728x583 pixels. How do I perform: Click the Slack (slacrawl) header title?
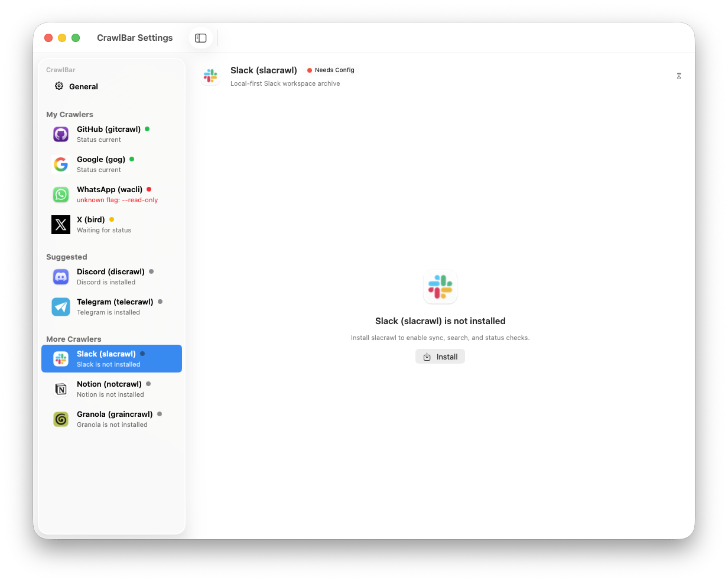pyautogui.click(x=264, y=70)
